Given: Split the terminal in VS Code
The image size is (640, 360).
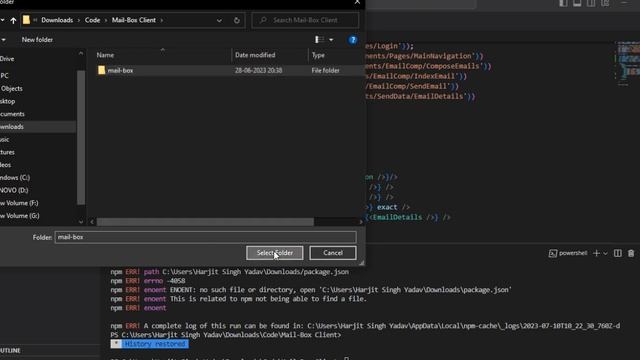Looking at the screenshot, I should [x=618, y=253].
